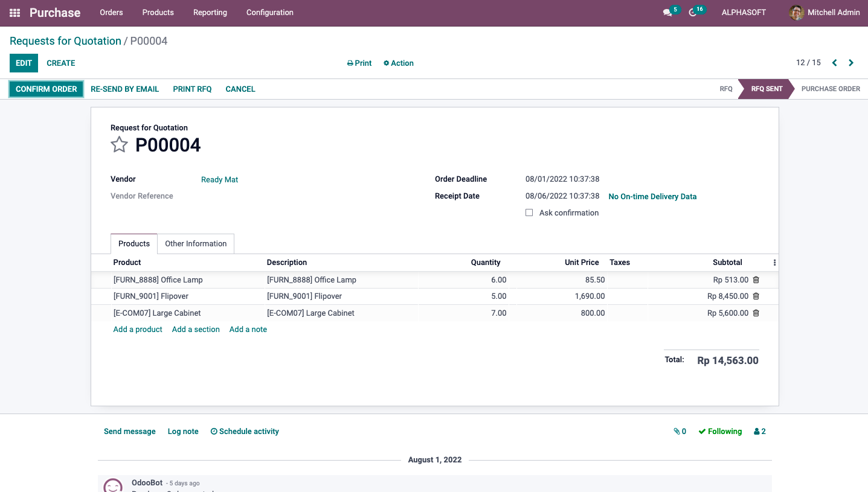Viewport: 868px width, 492px height.
Task: Open ALPHASOFT company switcher
Action: tap(744, 13)
